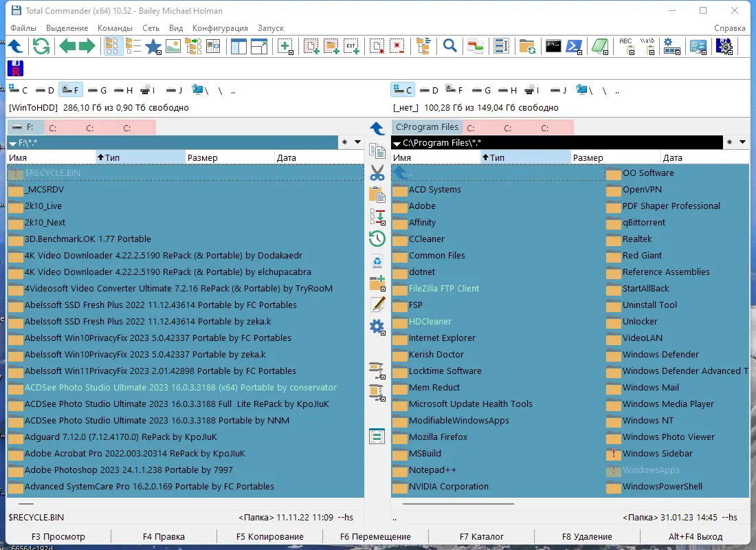This screenshot has width=756, height=550.
Task: Open the Выделение menu
Action: click(x=67, y=28)
